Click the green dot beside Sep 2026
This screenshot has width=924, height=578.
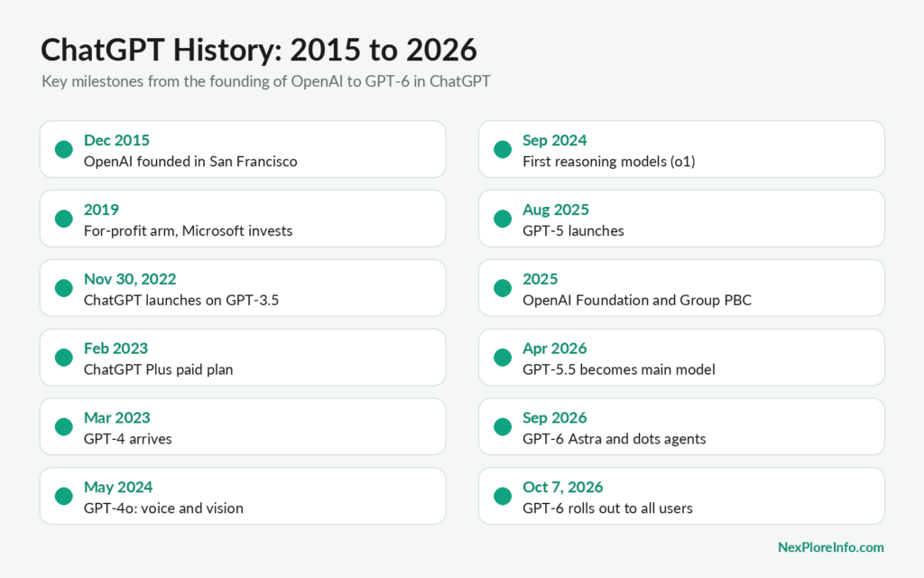coord(503,426)
